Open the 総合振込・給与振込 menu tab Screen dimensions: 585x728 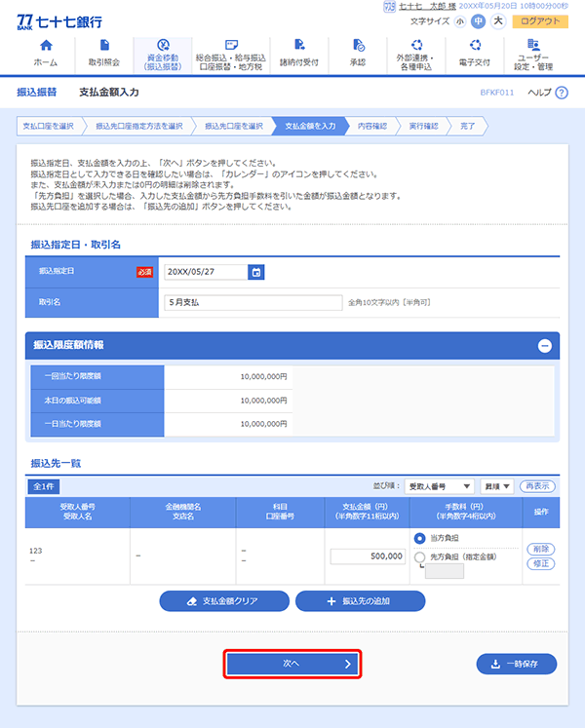230,55
